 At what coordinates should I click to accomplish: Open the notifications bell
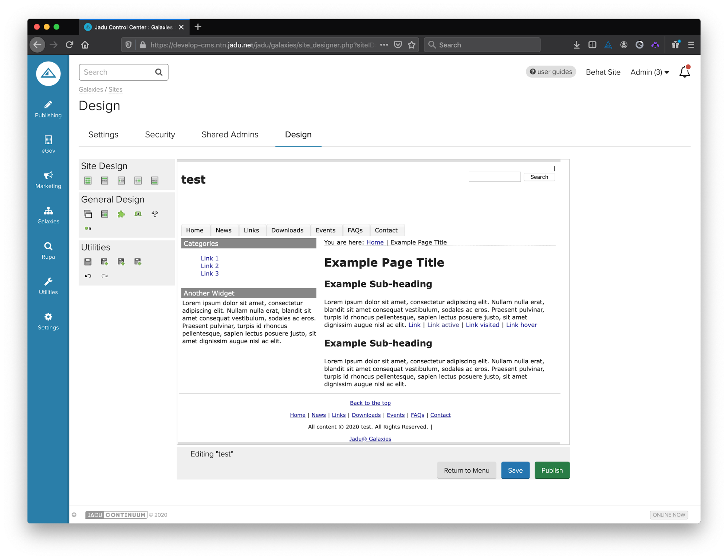click(684, 72)
